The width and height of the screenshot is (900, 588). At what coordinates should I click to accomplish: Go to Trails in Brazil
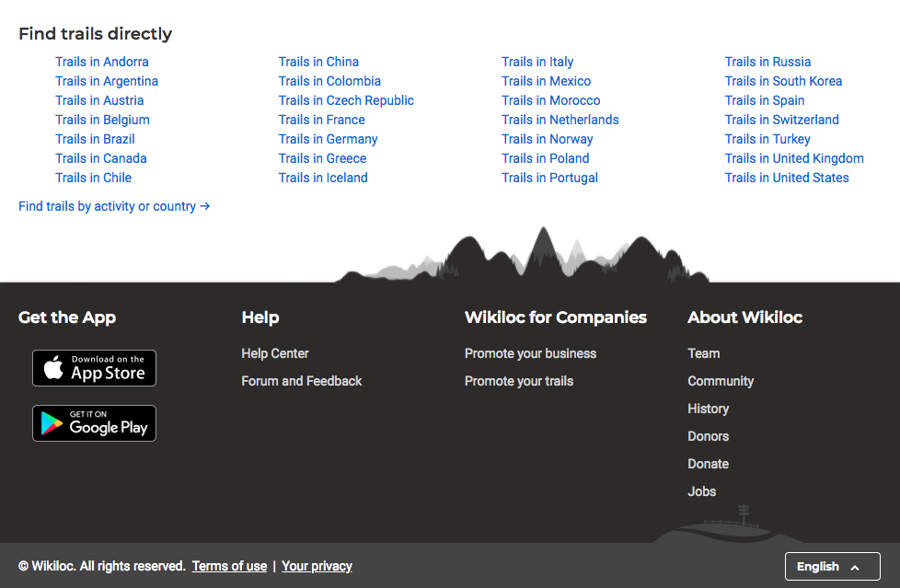95,139
